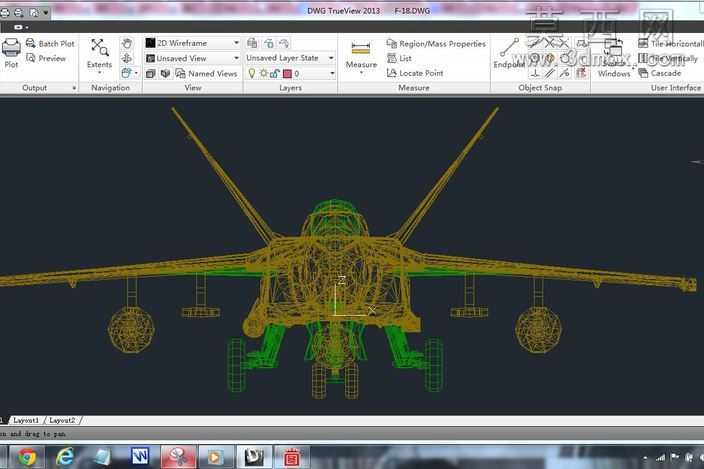Screen dimensions: 704x469
Task: Click the leftmost quick access print icon
Action: [x=4, y=13]
